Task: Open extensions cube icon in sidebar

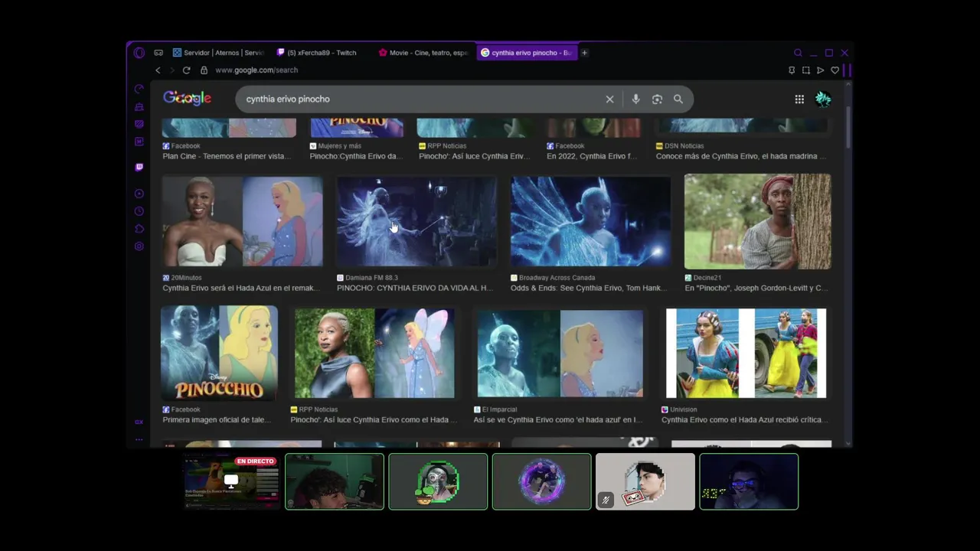Action: [139, 229]
